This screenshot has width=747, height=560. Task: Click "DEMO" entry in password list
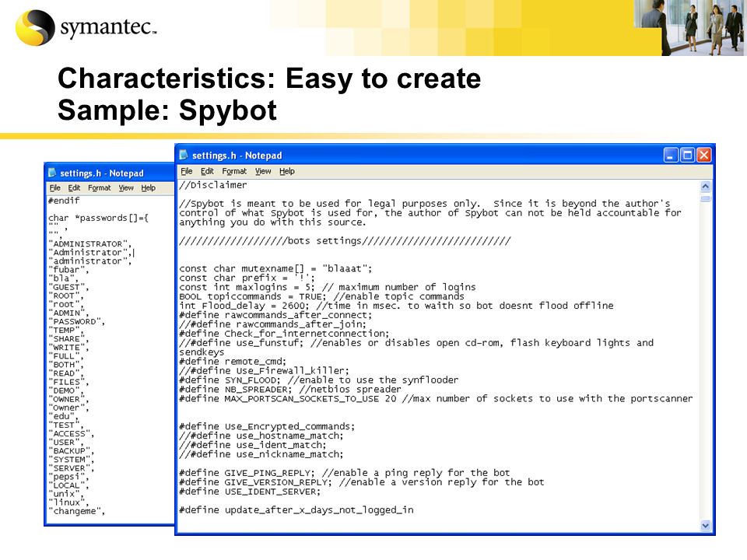point(65,390)
